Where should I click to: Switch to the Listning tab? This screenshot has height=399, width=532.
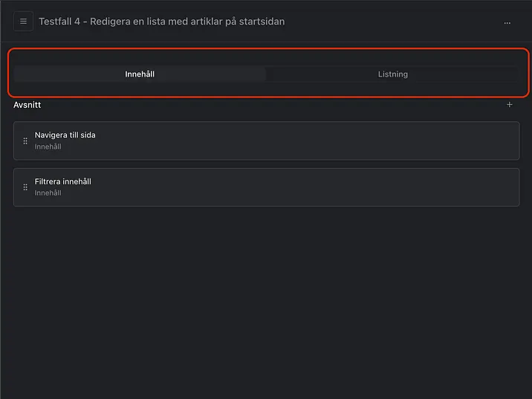(x=392, y=74)
